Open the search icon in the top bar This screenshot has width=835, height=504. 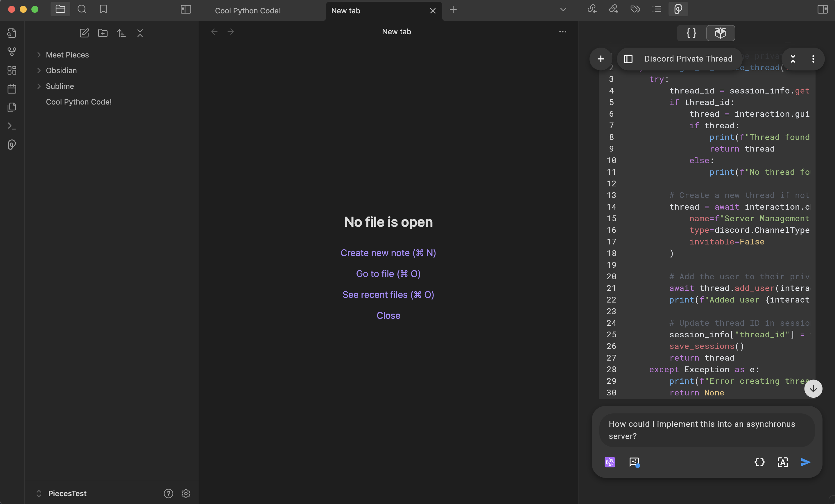[82, 9]
